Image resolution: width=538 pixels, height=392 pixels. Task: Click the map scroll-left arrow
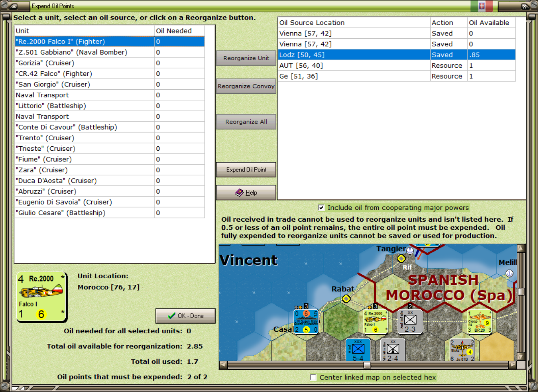pos(223,365)
